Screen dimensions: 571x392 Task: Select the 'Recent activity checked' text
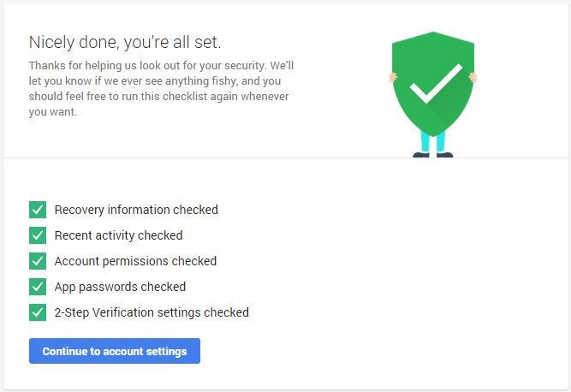click(118, 235)
